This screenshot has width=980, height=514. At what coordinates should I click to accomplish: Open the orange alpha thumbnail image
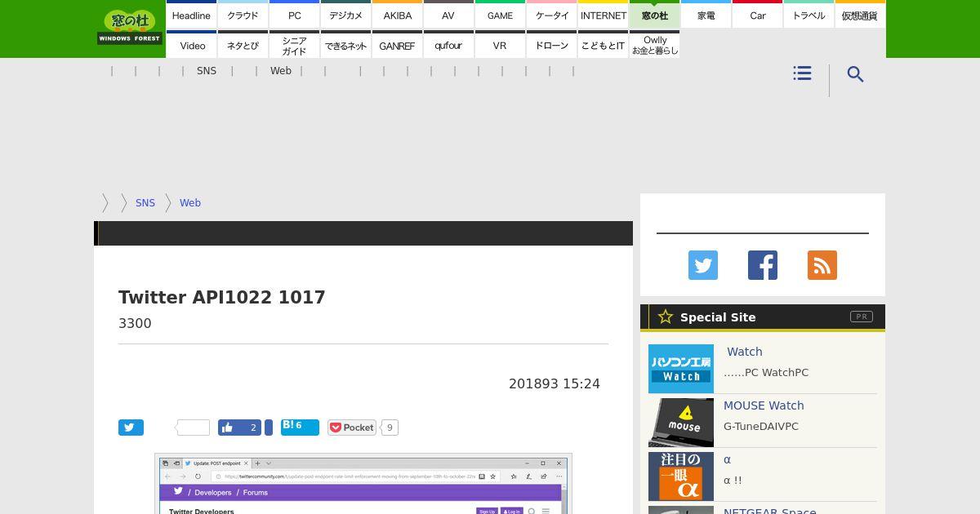[x=681, y=476]
